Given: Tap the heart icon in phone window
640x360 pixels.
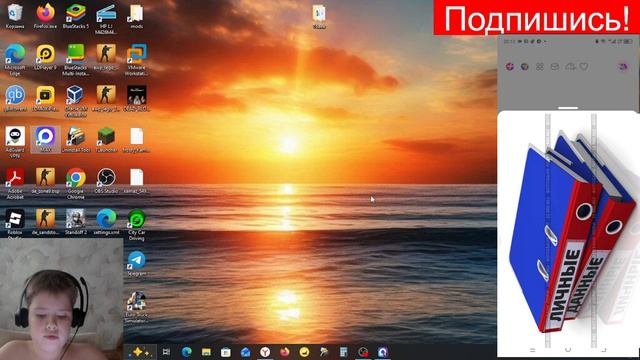Looking at the screenshot, I should [x=584, y=66].
